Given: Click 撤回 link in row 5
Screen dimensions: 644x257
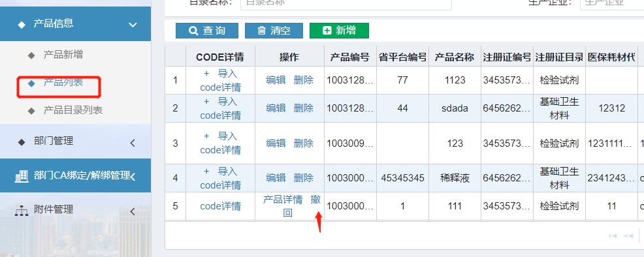Looking at the screenshot, I should point(315,200).
